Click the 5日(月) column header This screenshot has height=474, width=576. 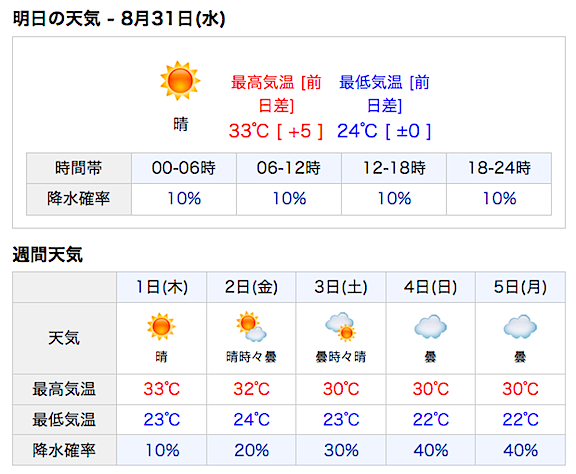tap(520, 287)
